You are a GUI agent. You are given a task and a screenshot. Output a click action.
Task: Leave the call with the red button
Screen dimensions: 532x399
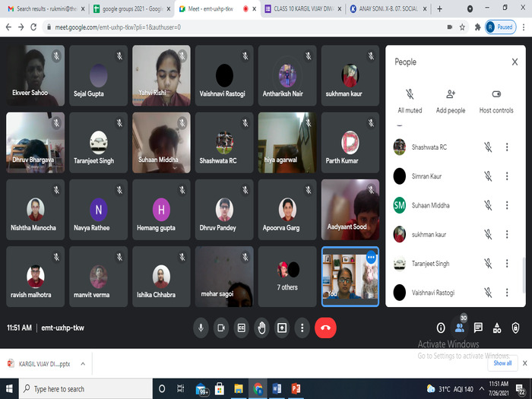[x=325, y=328]
